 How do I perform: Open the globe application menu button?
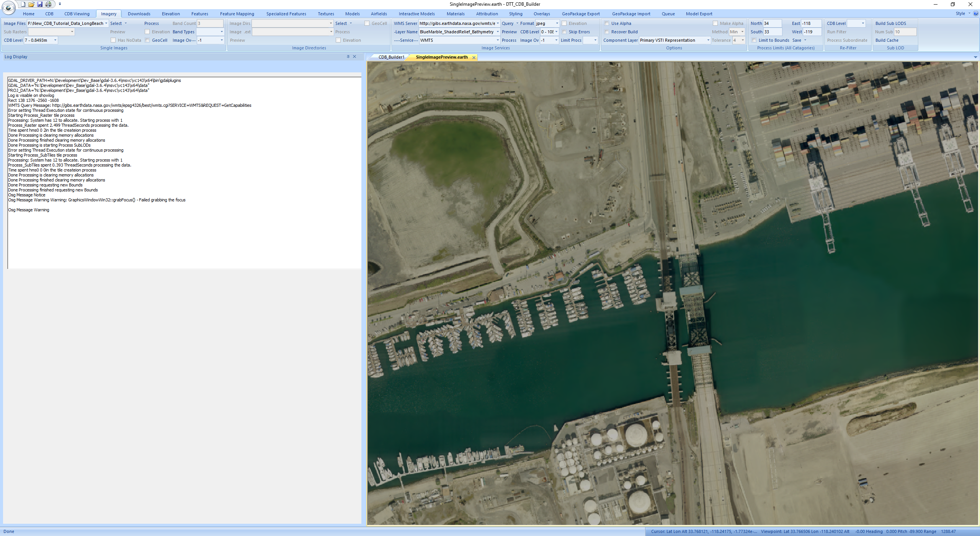[8, 7]
